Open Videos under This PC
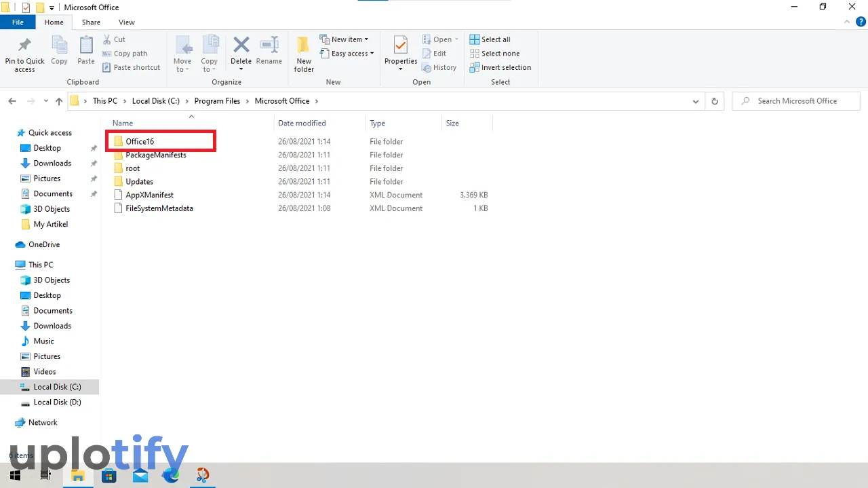Screen dimensions: 868x488 click(45, 372)
